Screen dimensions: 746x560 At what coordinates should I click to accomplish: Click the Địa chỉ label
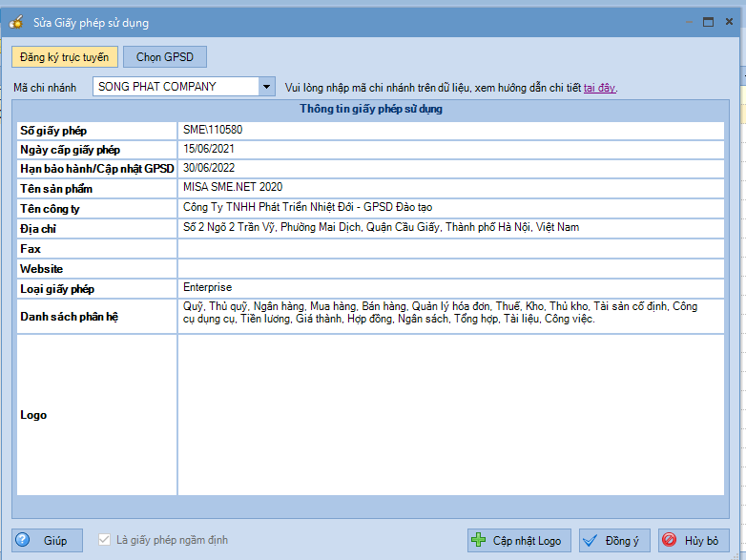coord(38,229)
